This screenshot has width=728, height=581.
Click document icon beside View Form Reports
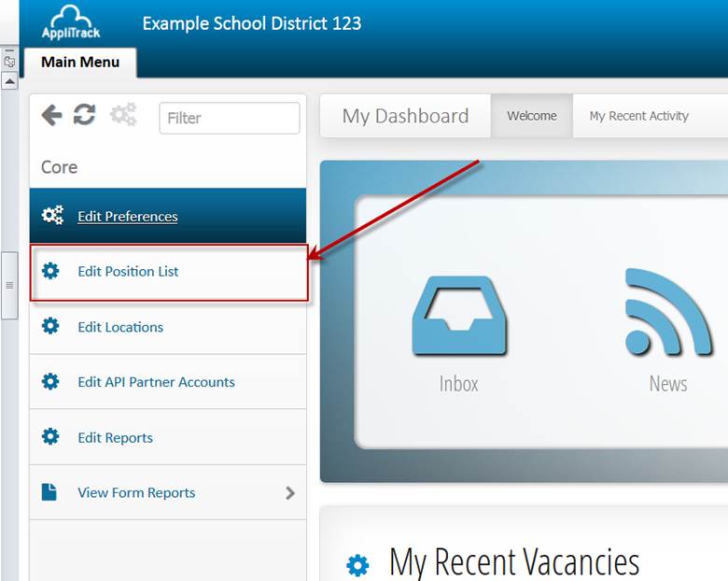[49, 492]
